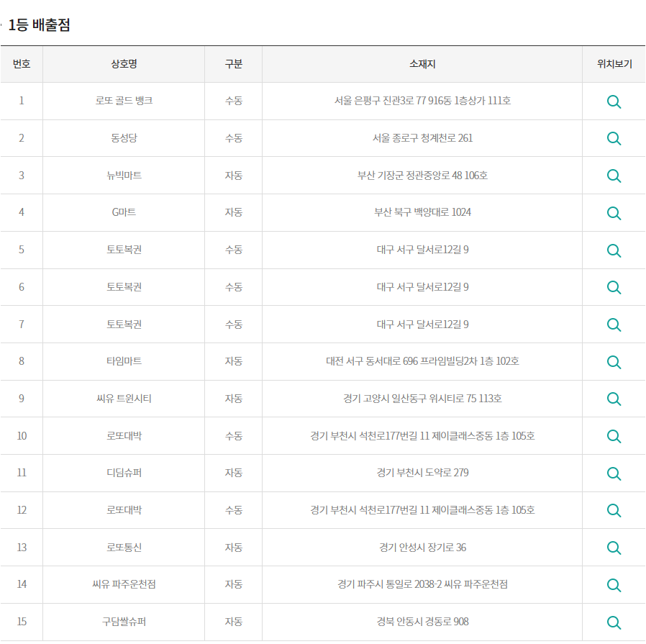View 구담쌀슈퍼 location in 안동시
The width and height of the screenshot is (646, 644).
pos(614,622)
